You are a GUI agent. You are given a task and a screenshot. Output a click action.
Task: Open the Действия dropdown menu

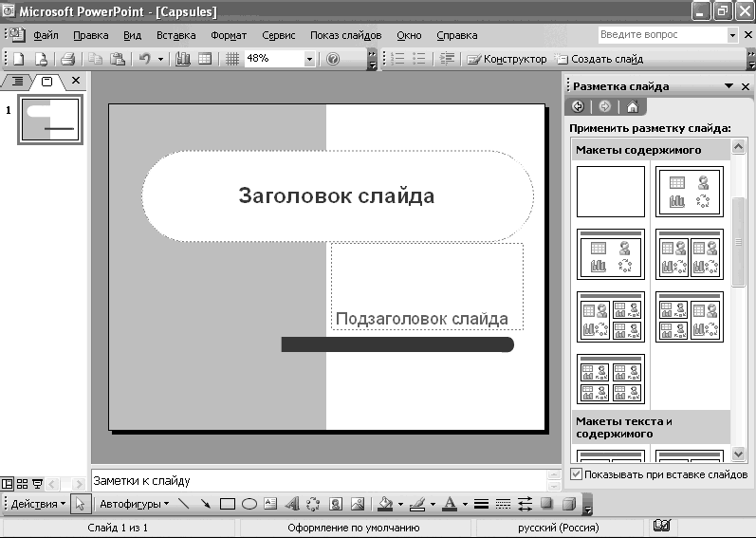[x=38, y=504]
